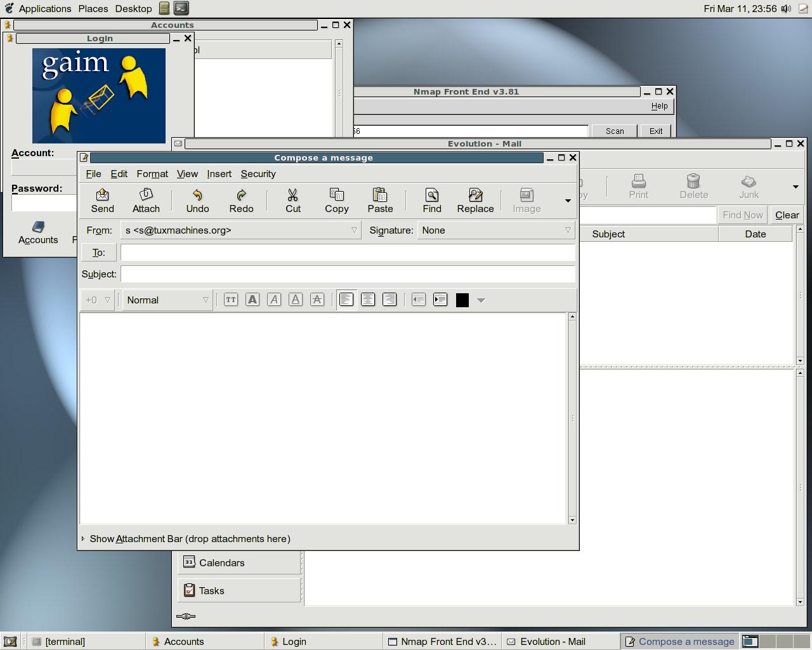
Task: Click the show desktop icon in bottom panel
Action: point(10,641)
